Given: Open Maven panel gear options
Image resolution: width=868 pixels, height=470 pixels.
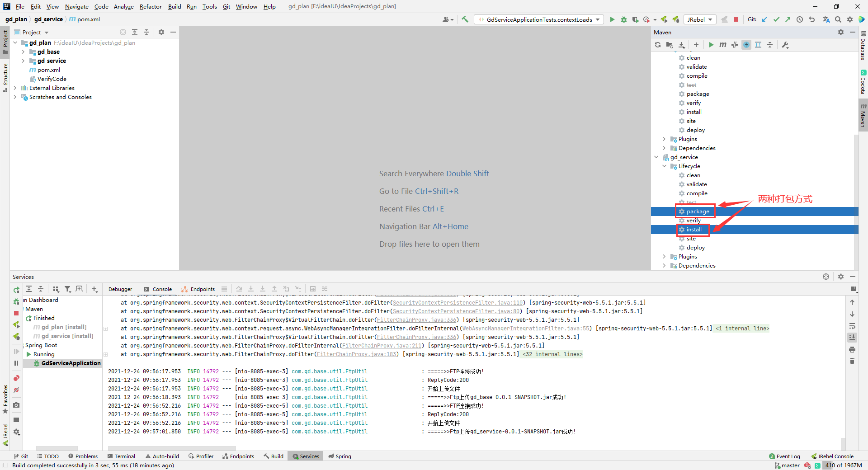Looking at the screenshot, I should click(841, 32).
